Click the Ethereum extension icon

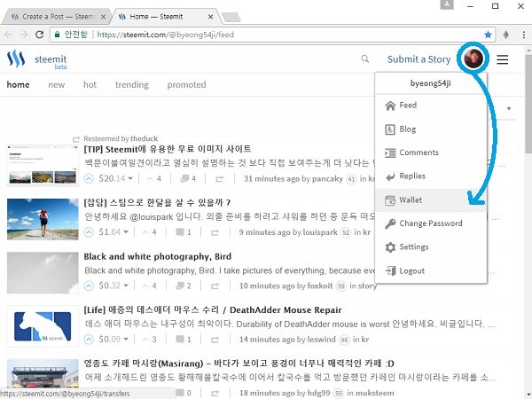(506, 35)
